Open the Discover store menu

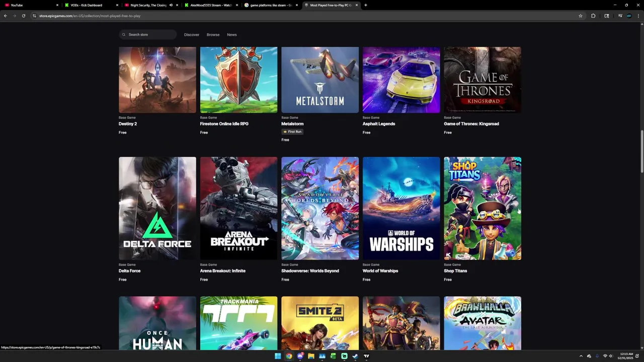192,35
